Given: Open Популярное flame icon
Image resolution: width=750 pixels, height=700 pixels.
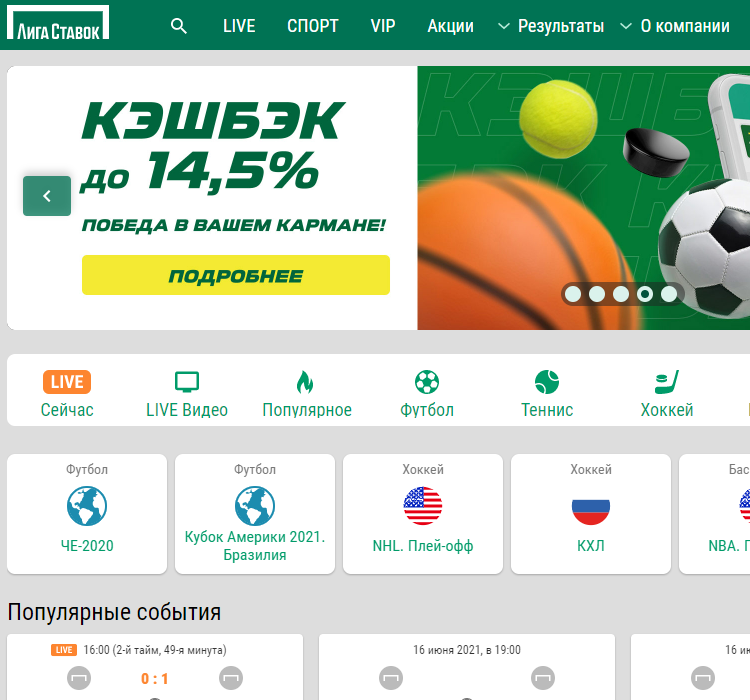Looking at the screenshot, I should coord(306,382).
